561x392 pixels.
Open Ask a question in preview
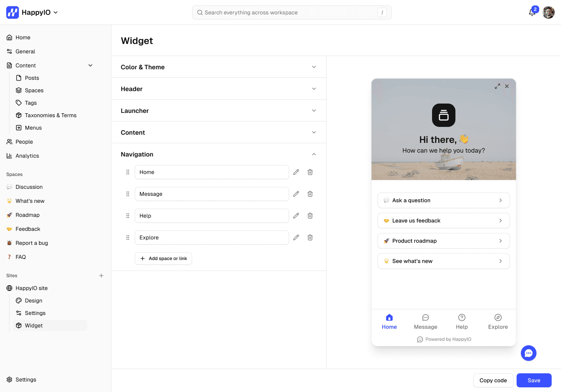tap(444, 200)
